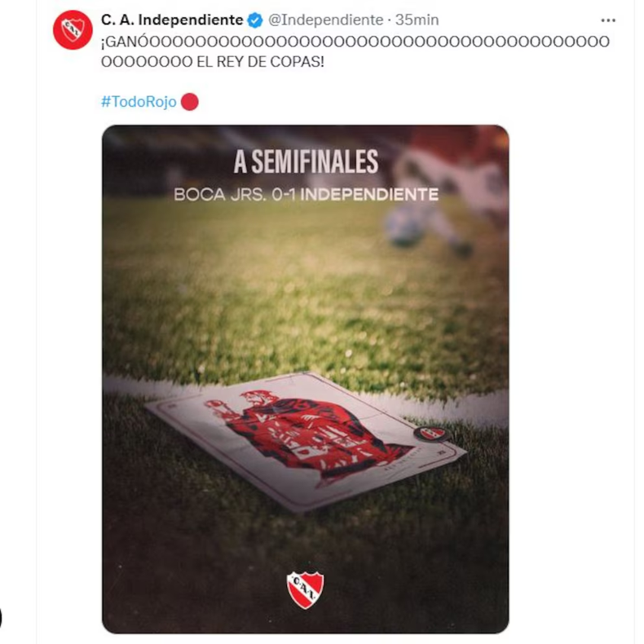This screenshot has width=644, height=644.
Task: Open the C. A. Independiente profile avatar
Action: pos(73,30)
